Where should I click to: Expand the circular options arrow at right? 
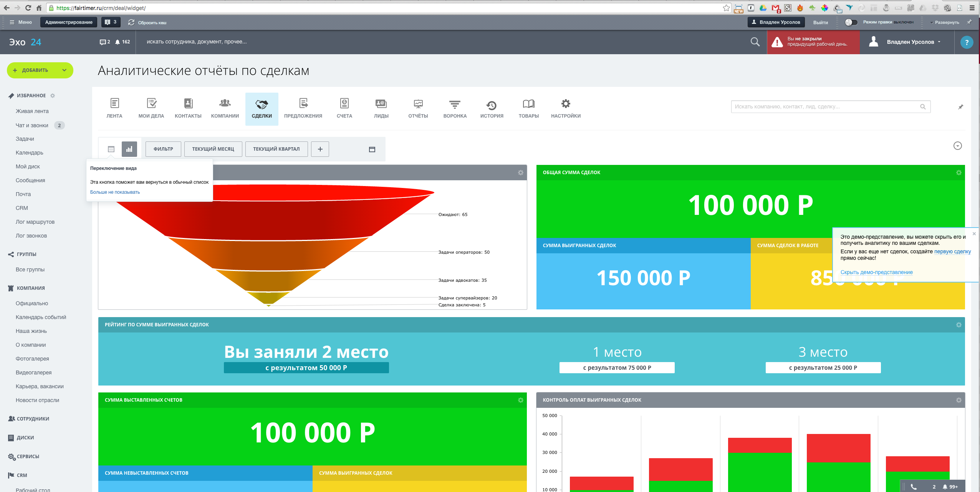[x=957, y=146]
